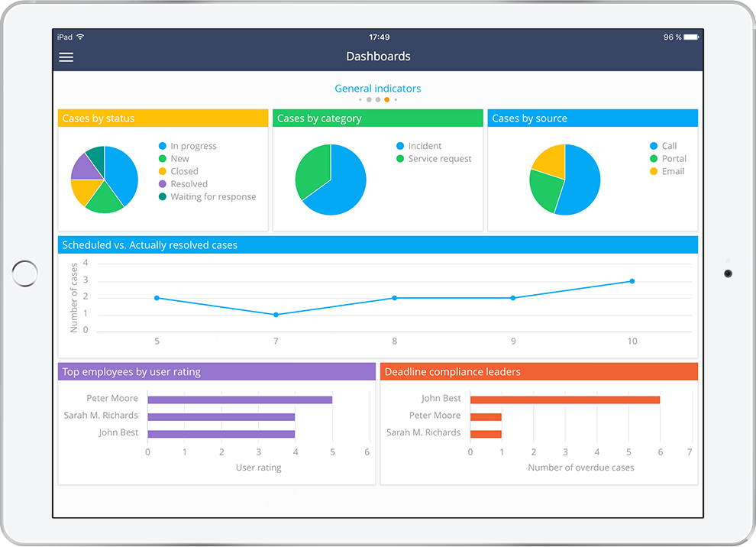Click the green slice in the category pie chart
Image resolution: width=756 pixels, height=547 pixels.
click(310, 170)
